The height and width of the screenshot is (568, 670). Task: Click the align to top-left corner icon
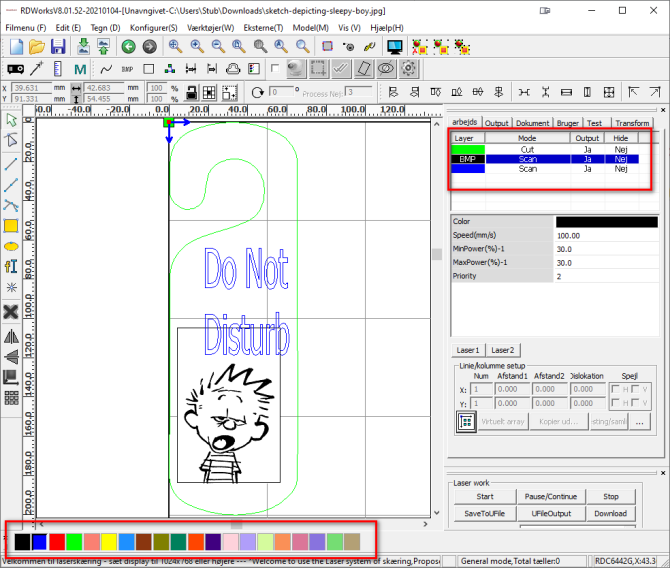633,92
